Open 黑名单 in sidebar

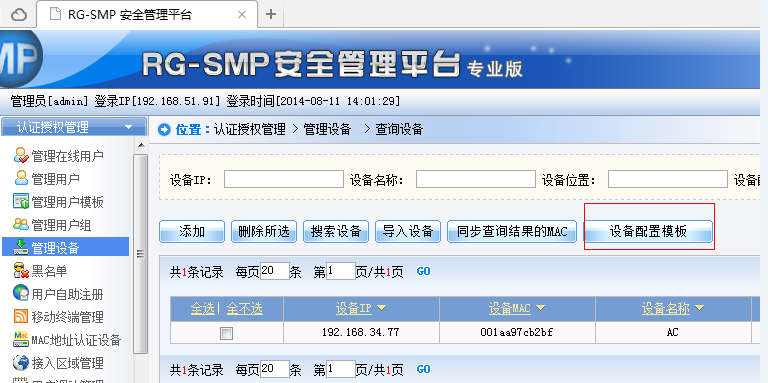(49, 271)
